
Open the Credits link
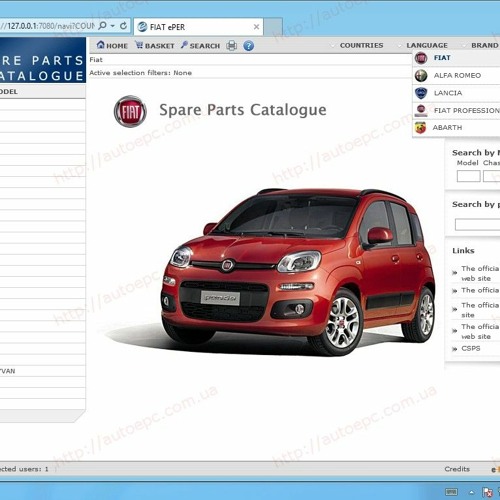(457, 469)
